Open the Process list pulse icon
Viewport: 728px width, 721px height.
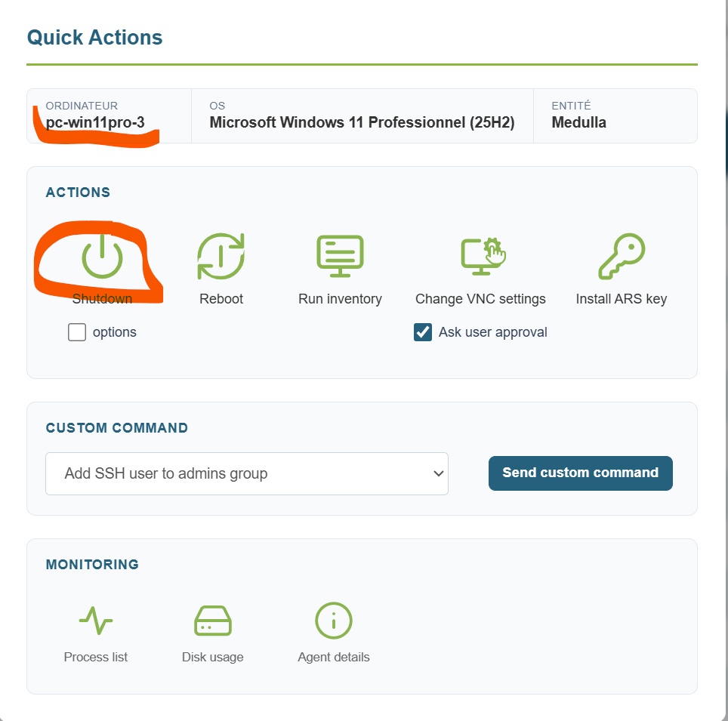click(x=96, y=621)
